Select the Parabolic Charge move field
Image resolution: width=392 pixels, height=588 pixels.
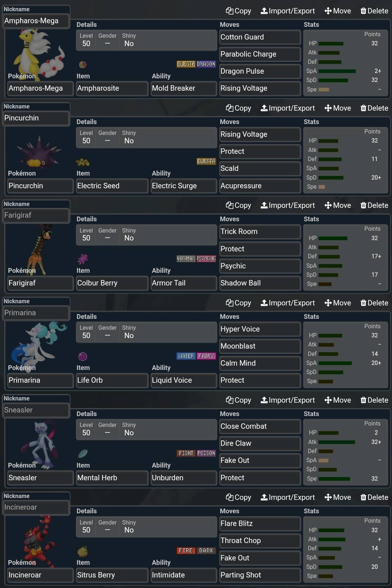pos(260,54)
